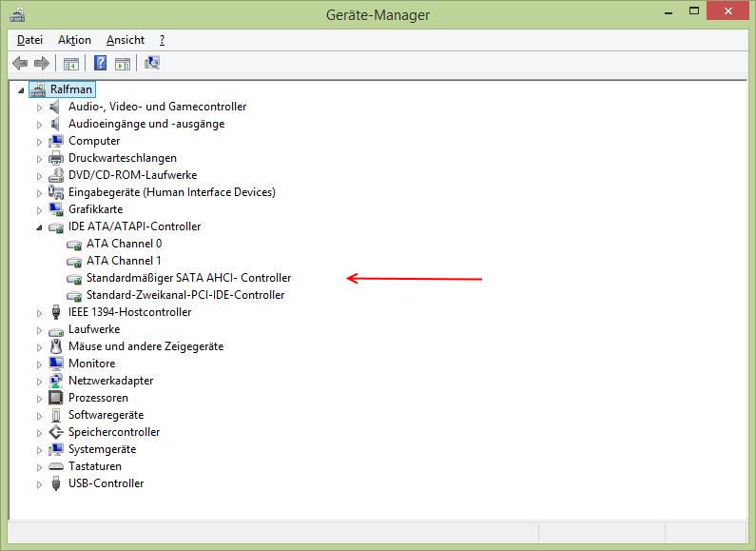Click the Monitore screen icon

56,364
